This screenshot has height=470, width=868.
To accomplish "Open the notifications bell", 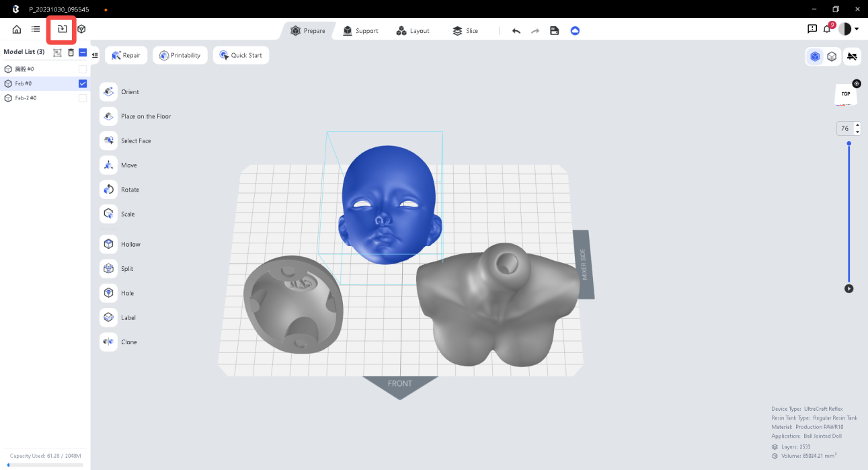I will [x=827, y=30].
